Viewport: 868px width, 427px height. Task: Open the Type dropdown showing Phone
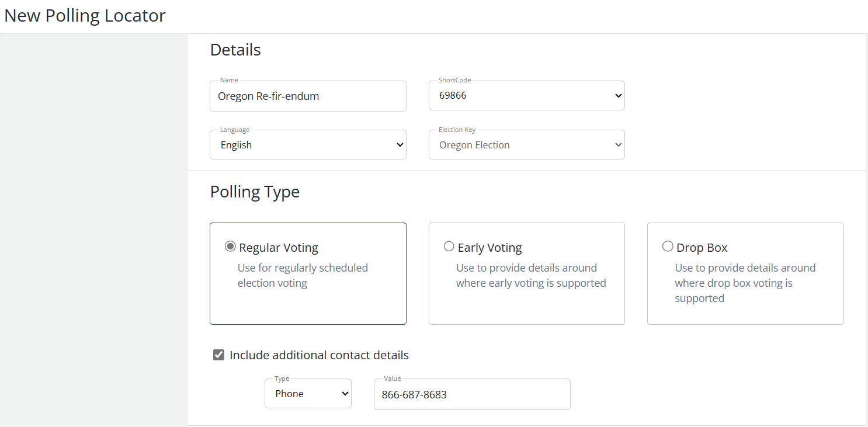click(308, 393)
